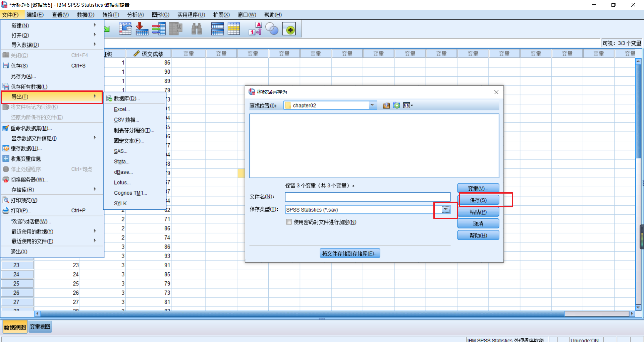Click the Go to variable toolbar icon

(142, 29)
